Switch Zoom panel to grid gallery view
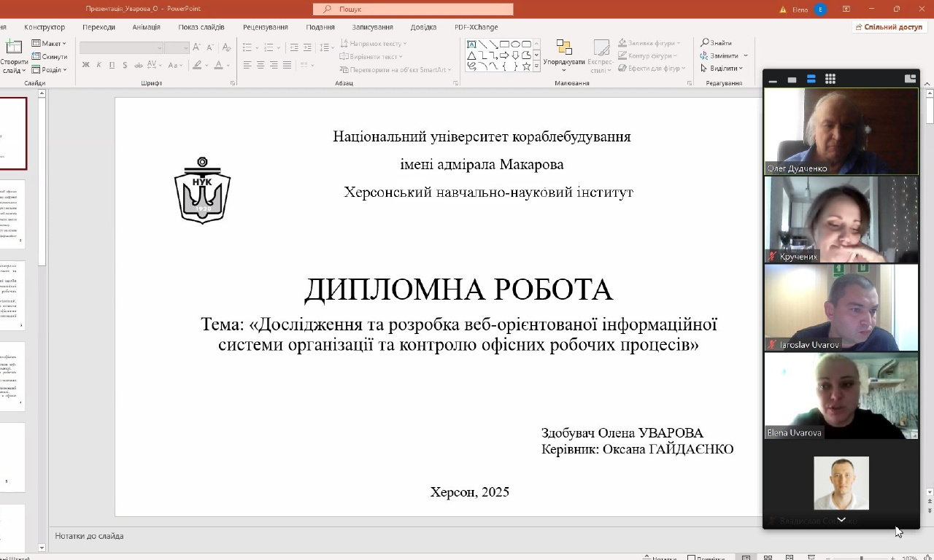Screen dimensions: 934x560 (x=830, y=79)
